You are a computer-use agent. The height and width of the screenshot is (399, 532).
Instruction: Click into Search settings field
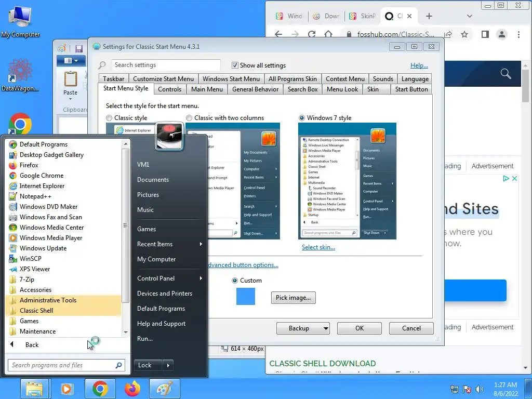(x=166, y=65)
